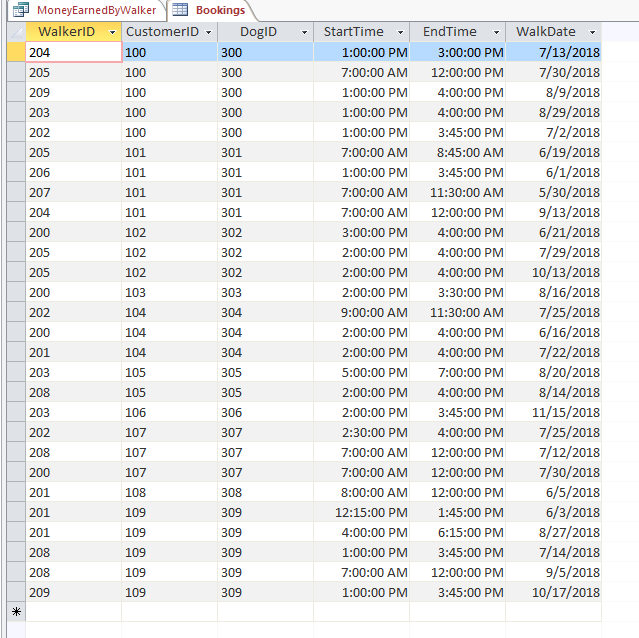
Task: Click the StartTime cell 2:30:00 PM
Action: pyautogui.click(x=361, y=432)
